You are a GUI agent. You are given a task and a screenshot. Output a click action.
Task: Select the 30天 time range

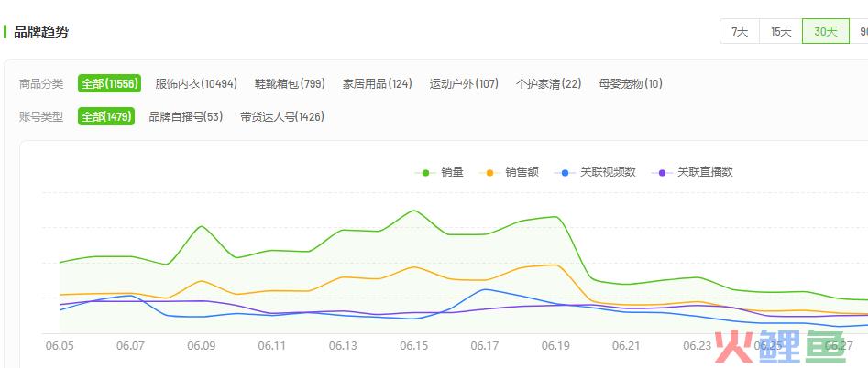(825, 31)
